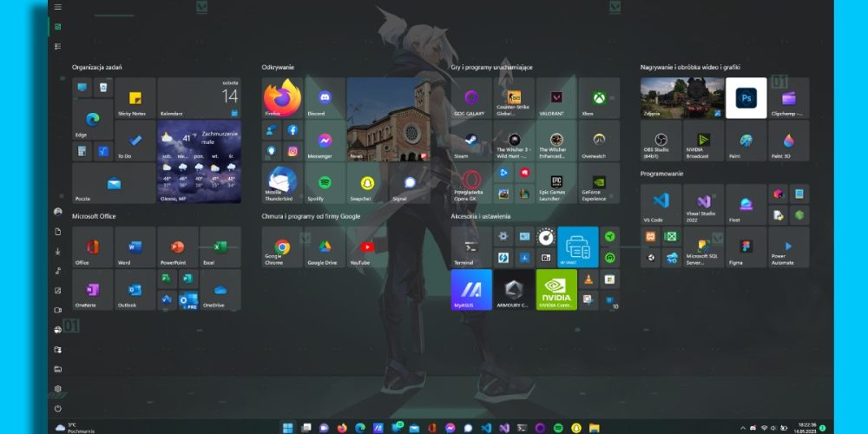Open the Power button in Start sidebar

pyautogui.click(x=58, y=409)
